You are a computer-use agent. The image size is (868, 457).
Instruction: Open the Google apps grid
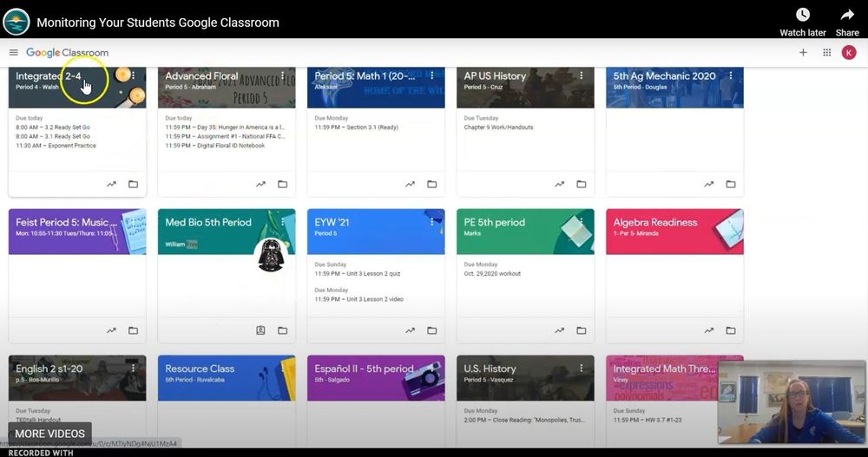coord(826,53)
